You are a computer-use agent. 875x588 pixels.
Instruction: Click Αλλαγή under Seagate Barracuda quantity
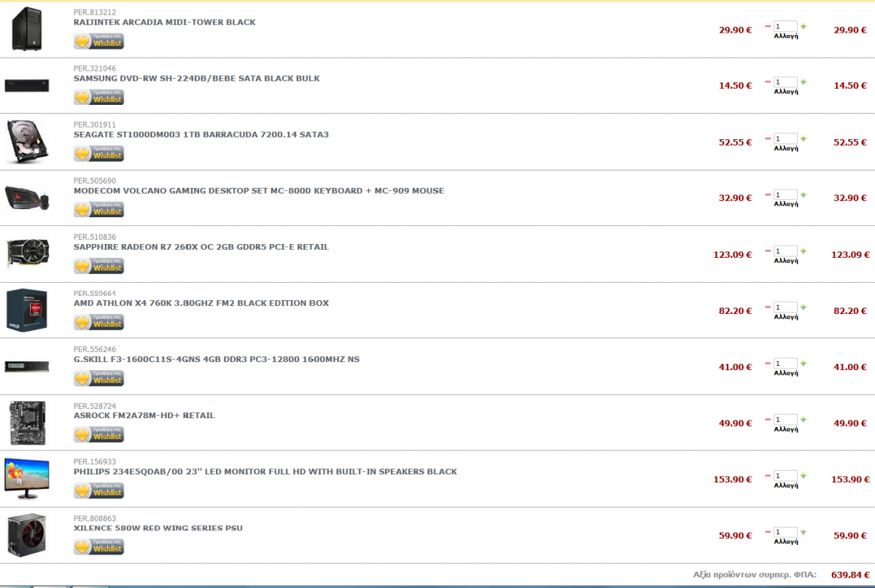(x=786, y=148)
